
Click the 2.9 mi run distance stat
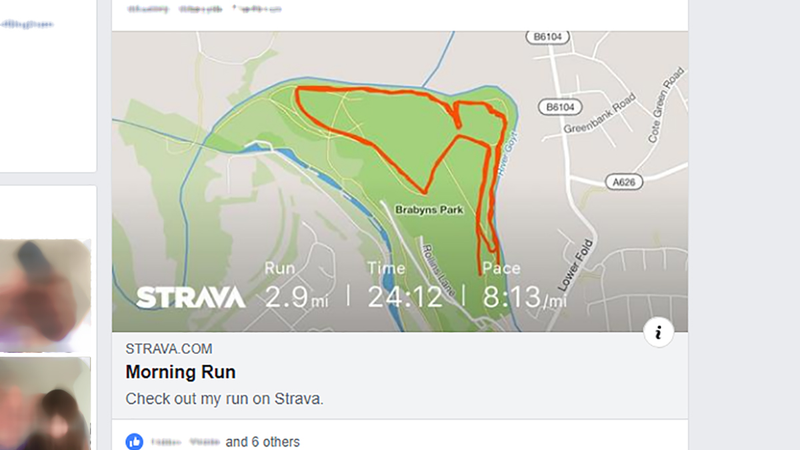click(296, 297)
